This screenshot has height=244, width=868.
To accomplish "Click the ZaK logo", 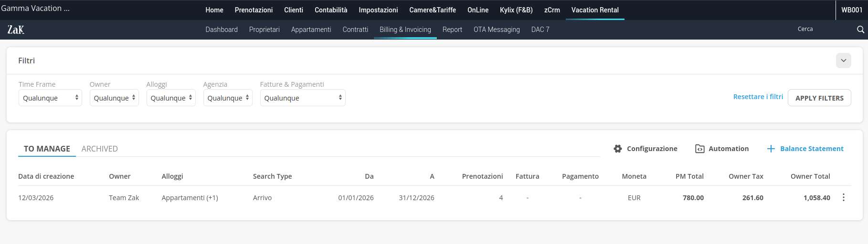I will click(x=16, y=30).
